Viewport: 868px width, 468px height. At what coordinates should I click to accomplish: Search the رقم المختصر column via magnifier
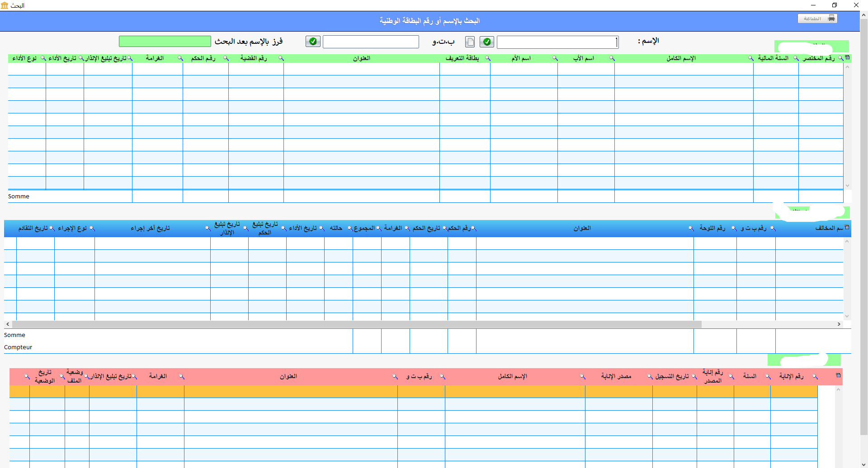pos(840,58)
